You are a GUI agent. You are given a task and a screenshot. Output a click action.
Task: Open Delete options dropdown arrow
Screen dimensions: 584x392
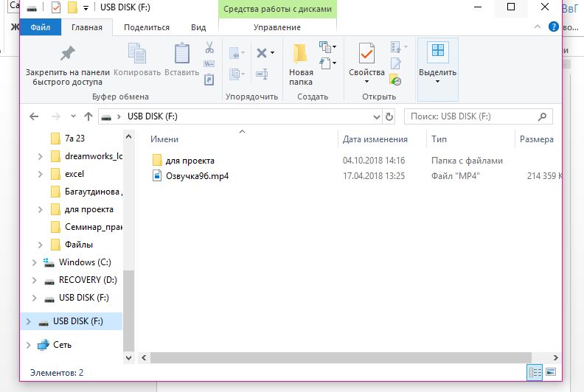(272, 53)
